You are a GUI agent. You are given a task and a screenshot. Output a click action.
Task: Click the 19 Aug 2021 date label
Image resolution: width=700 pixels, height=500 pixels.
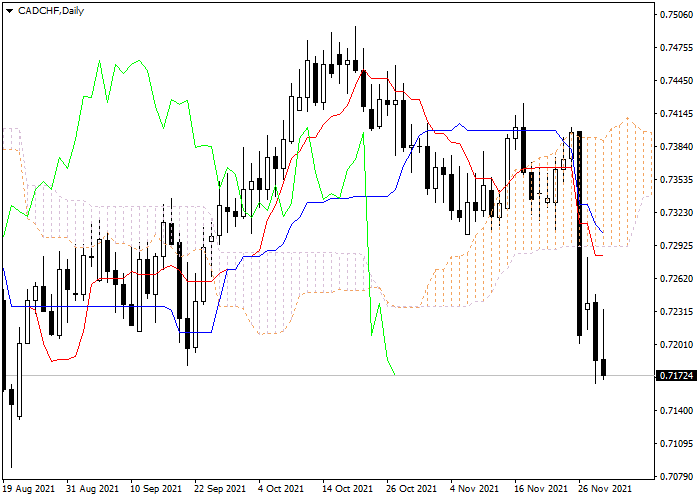(28, 489)
